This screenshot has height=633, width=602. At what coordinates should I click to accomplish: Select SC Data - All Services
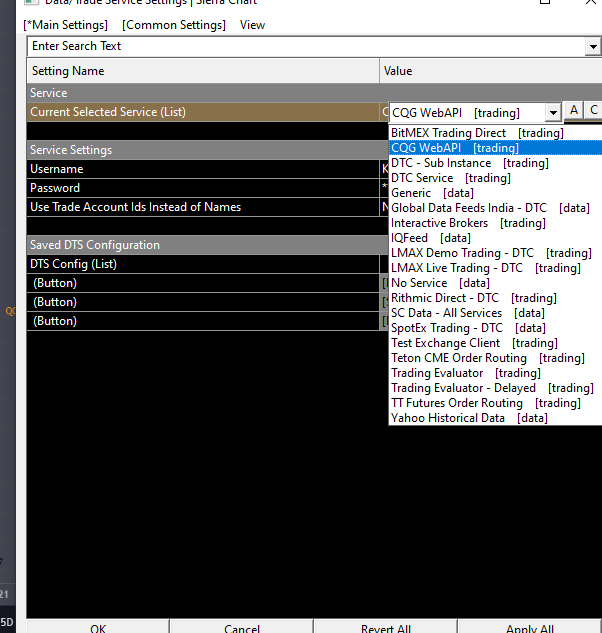coord(495,313)
